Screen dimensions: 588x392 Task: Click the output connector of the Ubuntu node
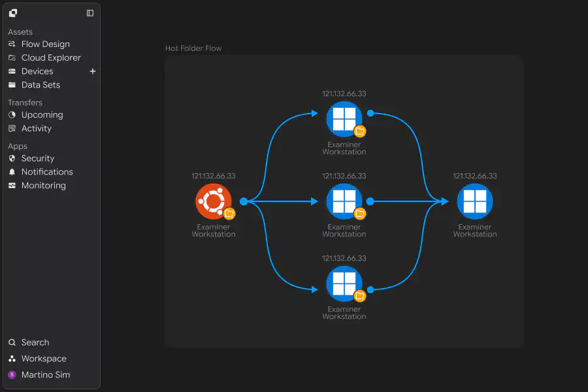244,201
